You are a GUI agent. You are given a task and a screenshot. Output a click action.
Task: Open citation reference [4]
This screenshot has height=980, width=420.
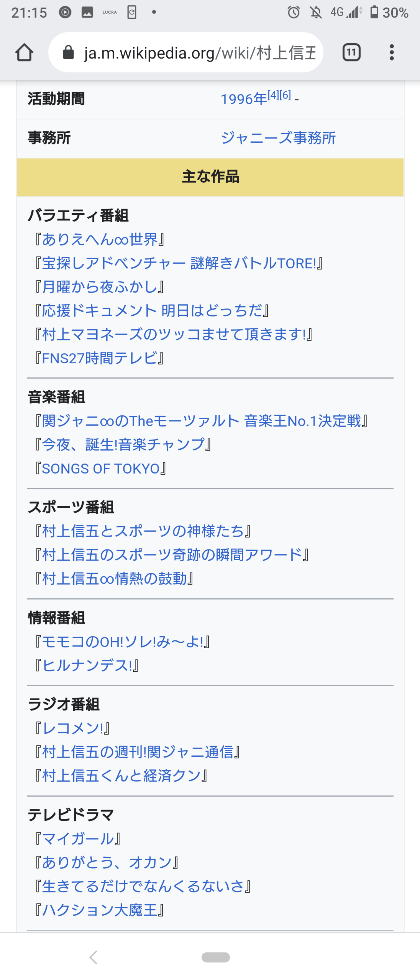click(x=273, y=95)
